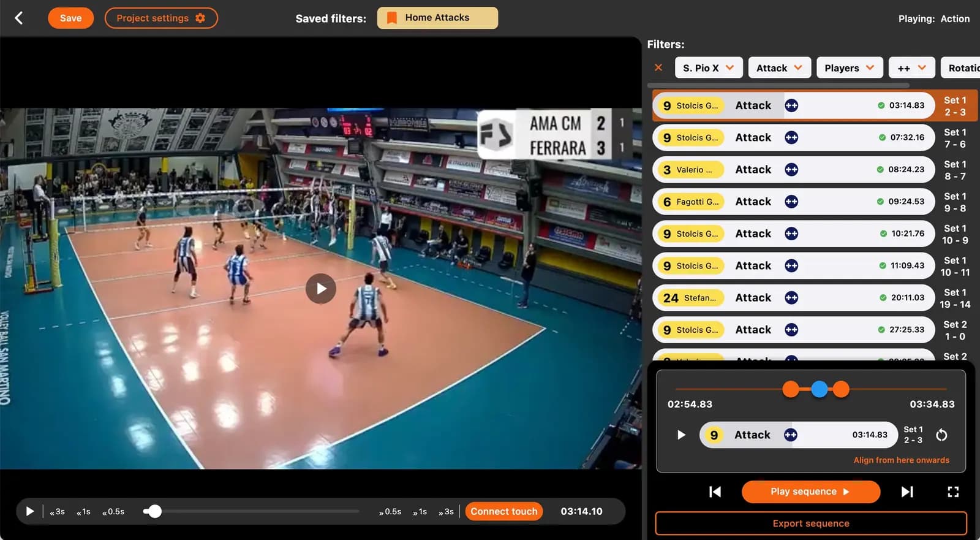
Task: Play the clip in the editor panel
Action: point(681,435)
